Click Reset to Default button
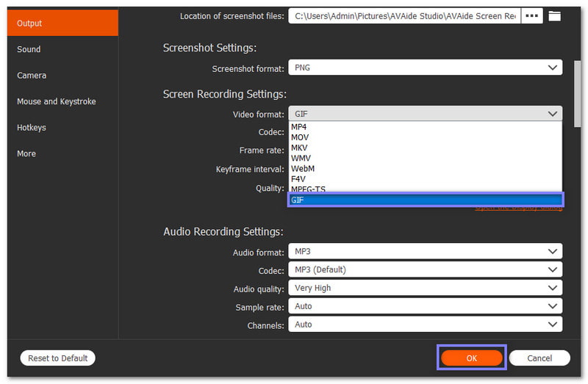Screen dimensions: 588x384 click(57, 358)
